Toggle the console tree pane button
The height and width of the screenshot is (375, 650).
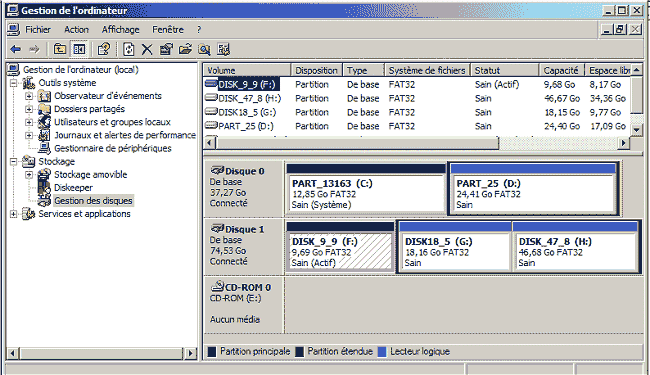pyautogui.click(x=79, y=49)
